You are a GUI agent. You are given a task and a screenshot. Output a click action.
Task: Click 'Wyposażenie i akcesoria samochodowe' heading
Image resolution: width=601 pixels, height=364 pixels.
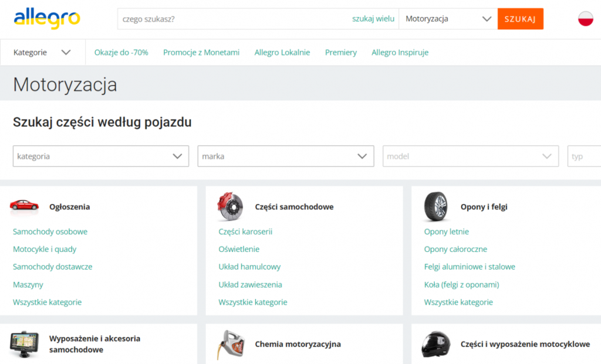point(94,344)
